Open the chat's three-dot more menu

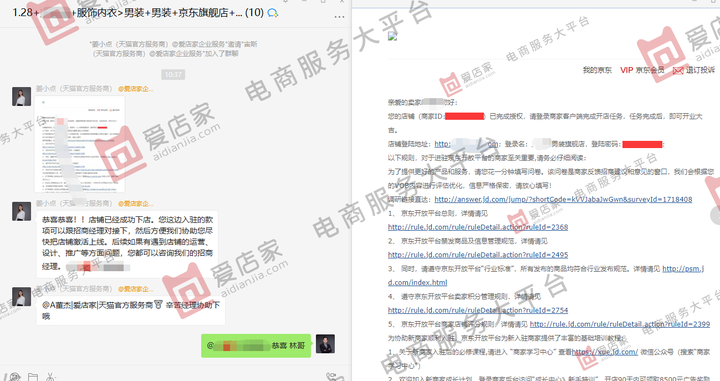click(339, 17)
